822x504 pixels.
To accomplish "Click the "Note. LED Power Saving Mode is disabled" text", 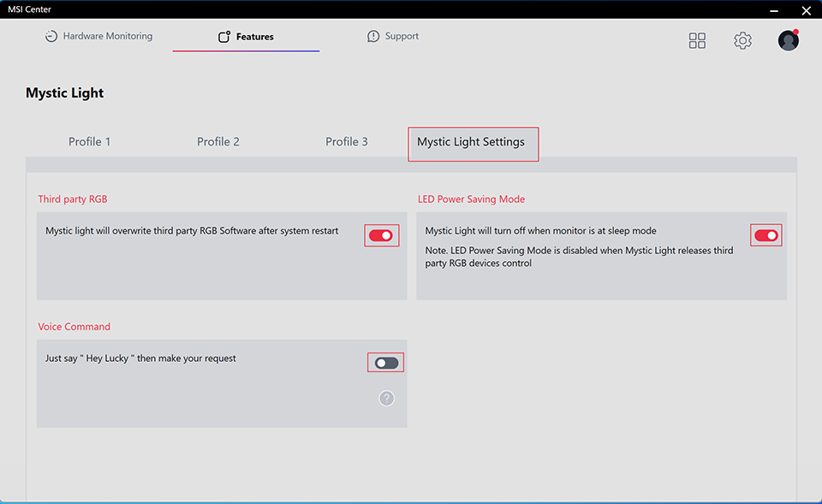I will click(x=579, y=257).
